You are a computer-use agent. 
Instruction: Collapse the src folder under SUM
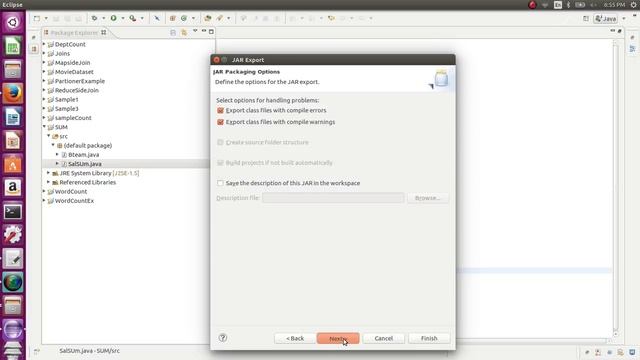pos(49,136)
